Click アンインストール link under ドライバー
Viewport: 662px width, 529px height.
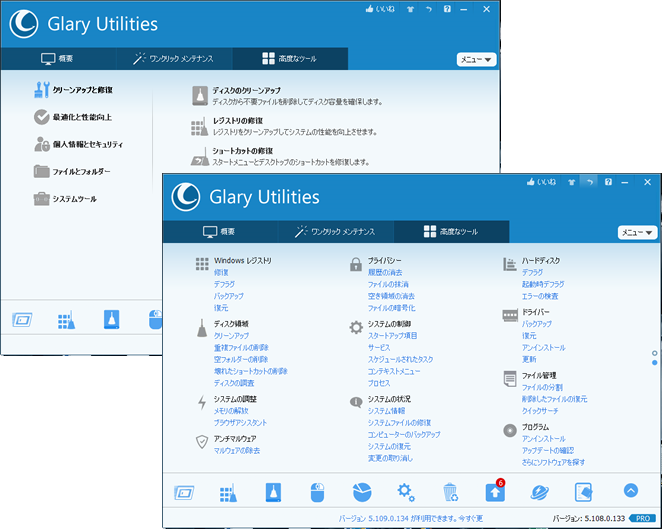(544, 347)
